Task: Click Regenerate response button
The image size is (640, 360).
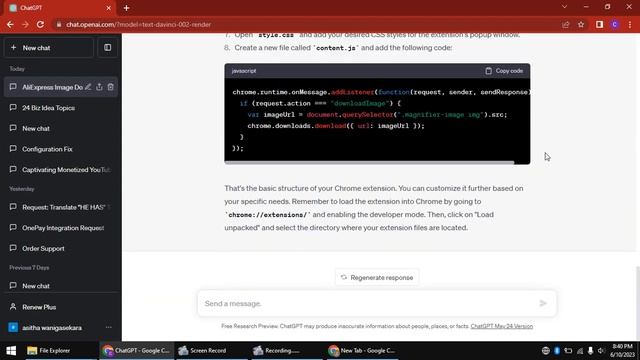Action: pyautogui.click(x=377, y=278)
